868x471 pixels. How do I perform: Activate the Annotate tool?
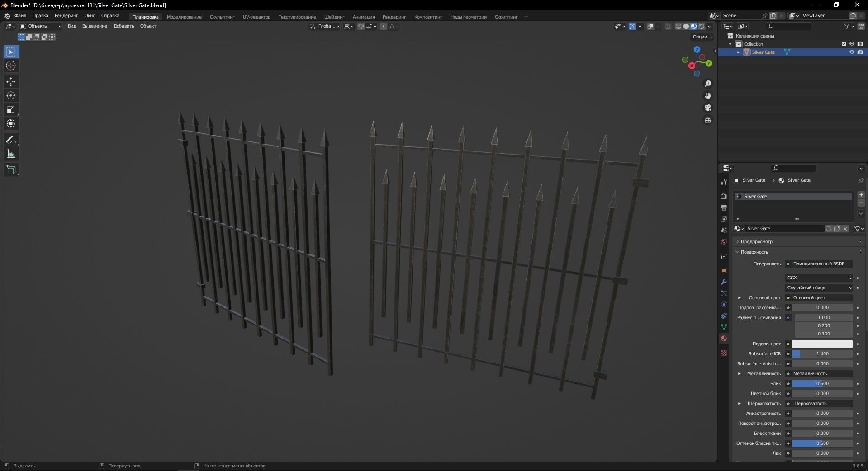[x=11, y=140]
